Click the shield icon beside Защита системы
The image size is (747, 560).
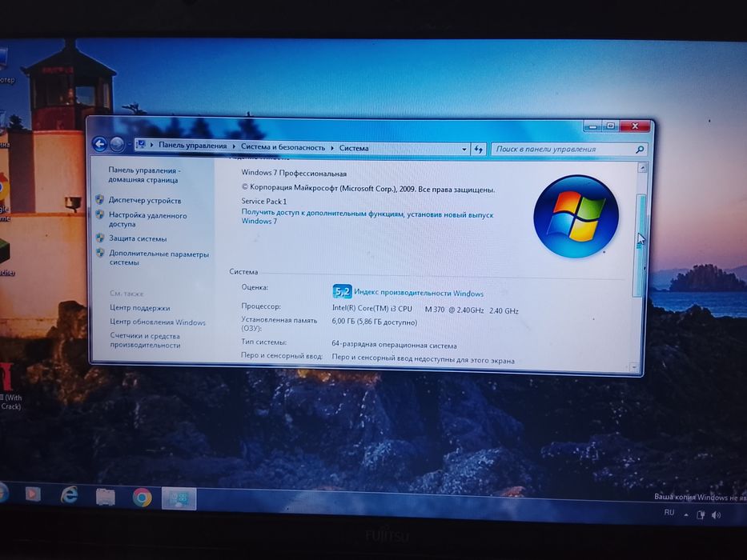click(100, 238)
